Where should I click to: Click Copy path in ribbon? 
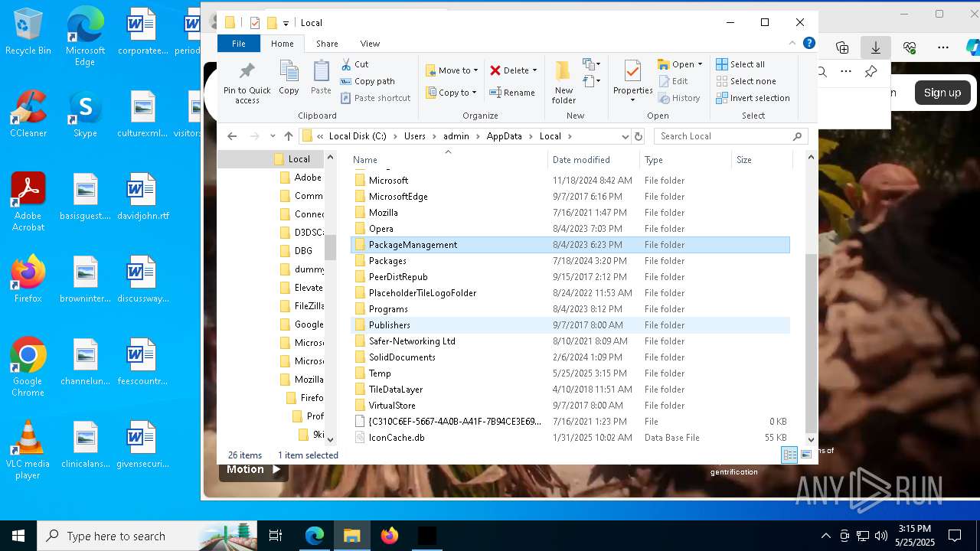(x=367, y=81)
